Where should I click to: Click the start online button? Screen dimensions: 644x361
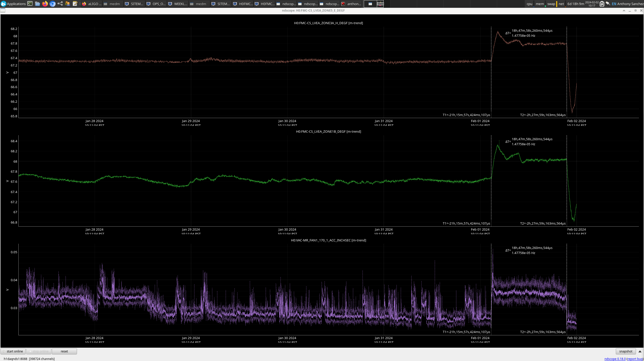coord(13,351)
